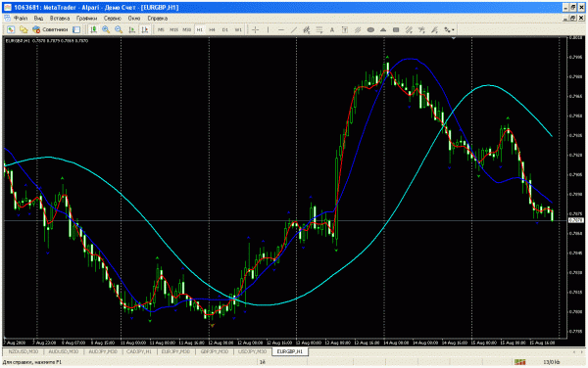
Task: Switch to the AUDJPY,M30 chart tab
Action: click(x=103, y=351)
